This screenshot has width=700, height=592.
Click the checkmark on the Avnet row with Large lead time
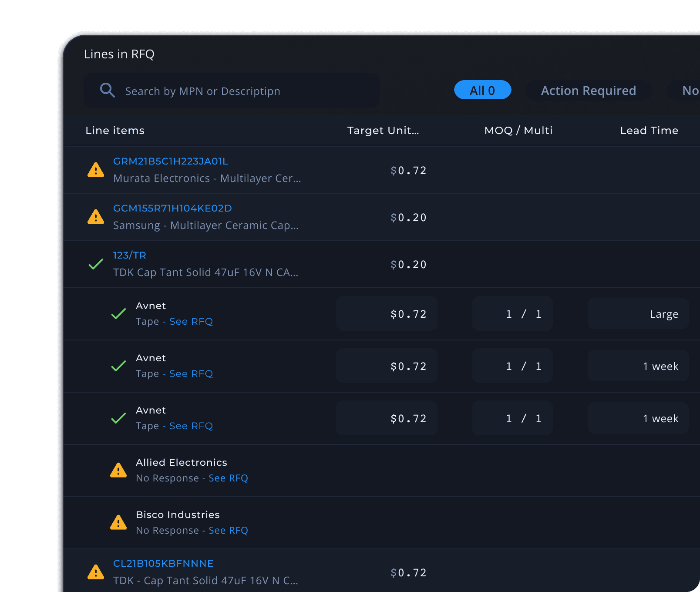pyautogui.click(x=118, y=313)
